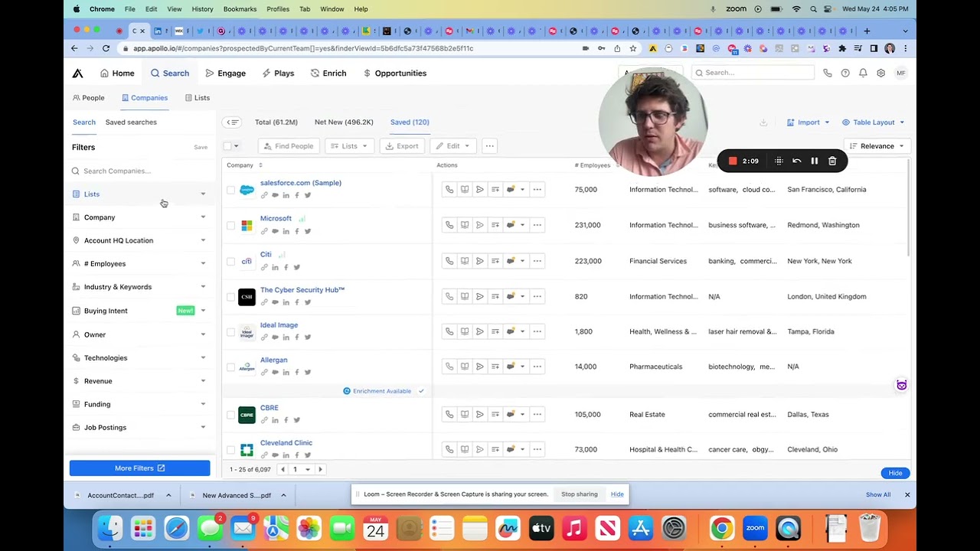
Task: Open Finder in the Dock
Action: pyautogui.click(x=110, y=528)
